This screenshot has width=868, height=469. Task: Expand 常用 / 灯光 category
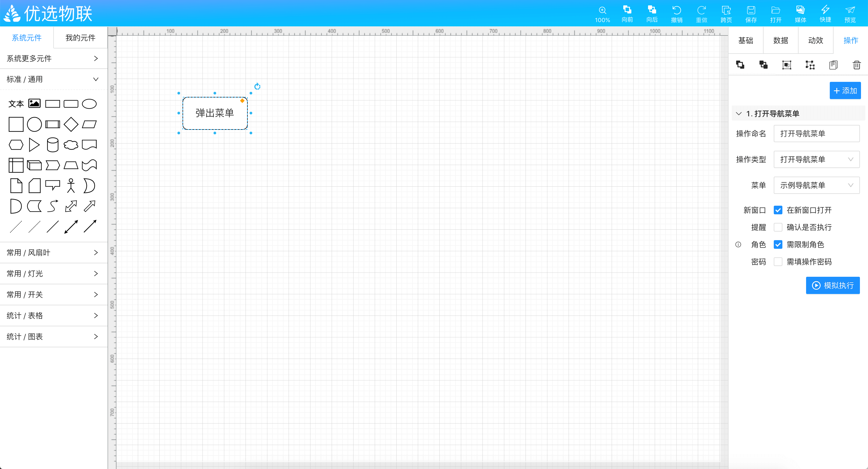pos(54,274)
